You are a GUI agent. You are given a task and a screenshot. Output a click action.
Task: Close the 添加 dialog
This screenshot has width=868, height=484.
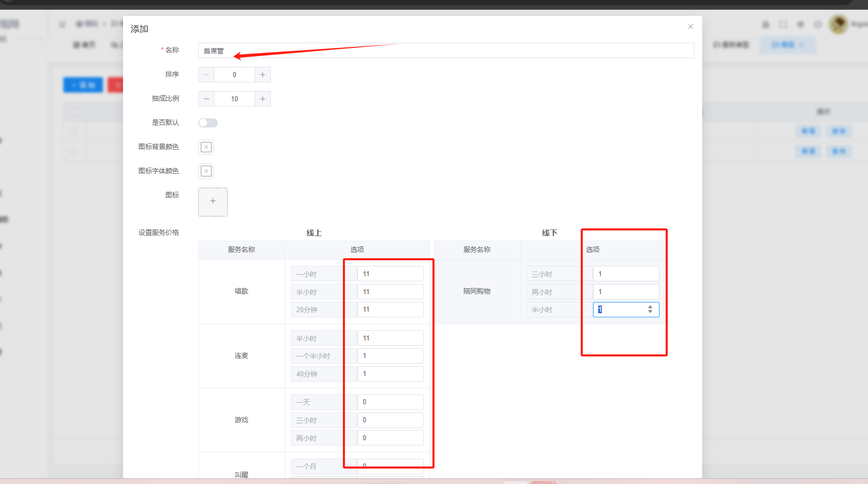[690, 27]
